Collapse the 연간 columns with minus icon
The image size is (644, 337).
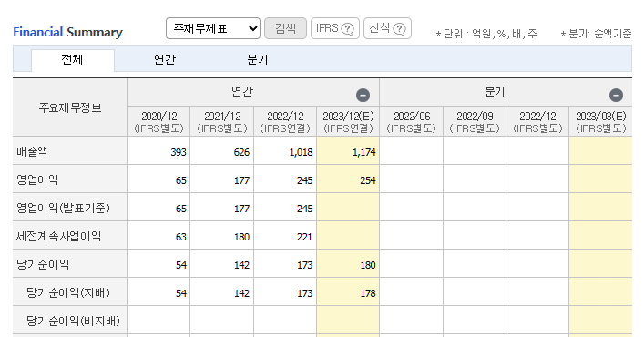pyautogui.click(x=363, y=96)
